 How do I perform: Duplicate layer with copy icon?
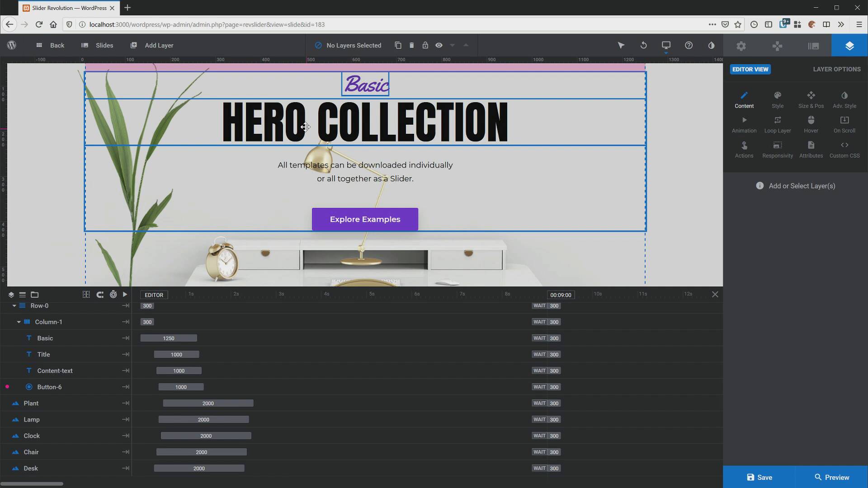(398, 45)
